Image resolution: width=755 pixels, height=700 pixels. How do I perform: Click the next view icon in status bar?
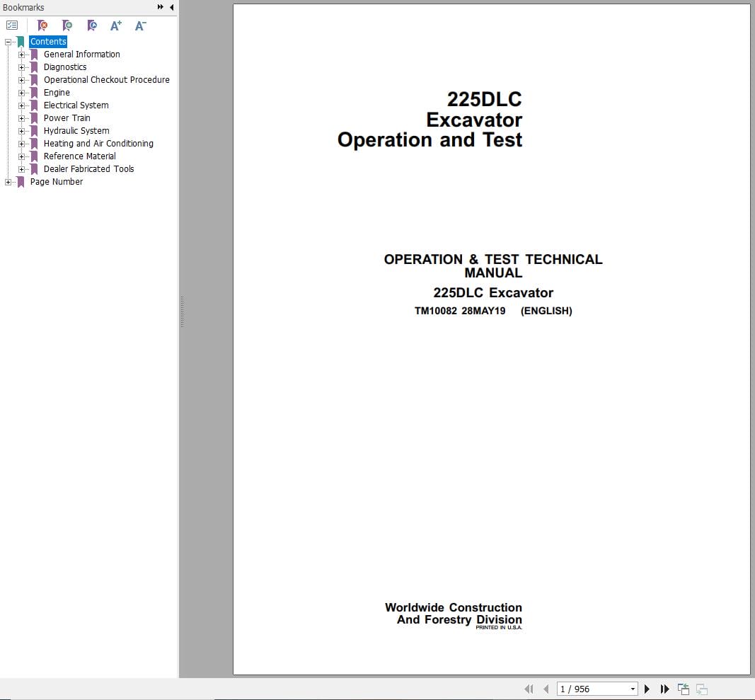coord(702,689)
